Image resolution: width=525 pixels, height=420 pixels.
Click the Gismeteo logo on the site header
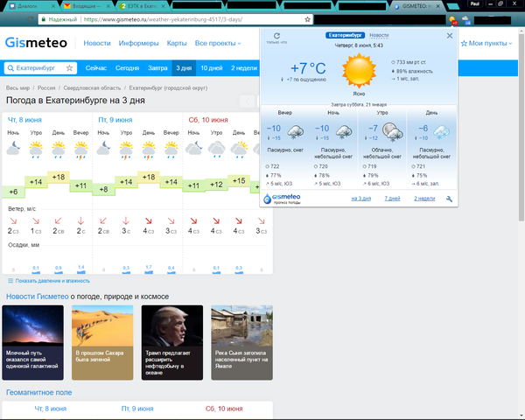coord(36,43)
